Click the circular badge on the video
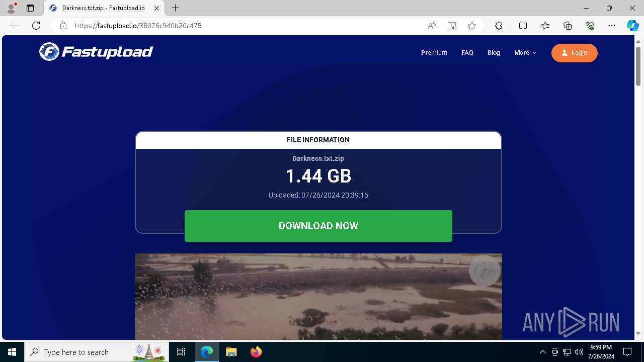This screenshot has height=362, width=644. pos(485,270)
